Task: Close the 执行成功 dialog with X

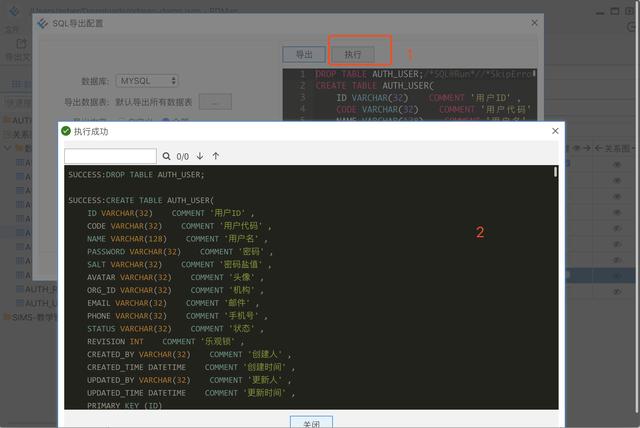Action: pyautogui.click(x=555, y=131)
